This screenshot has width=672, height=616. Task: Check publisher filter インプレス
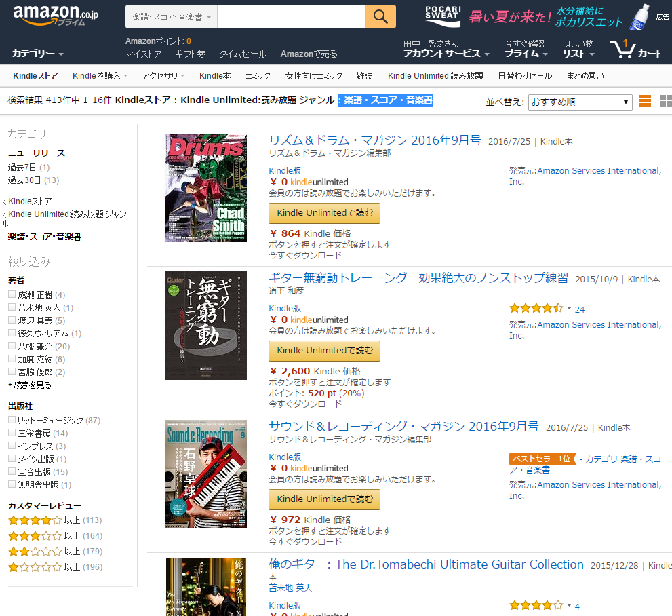tap(12, 446)
